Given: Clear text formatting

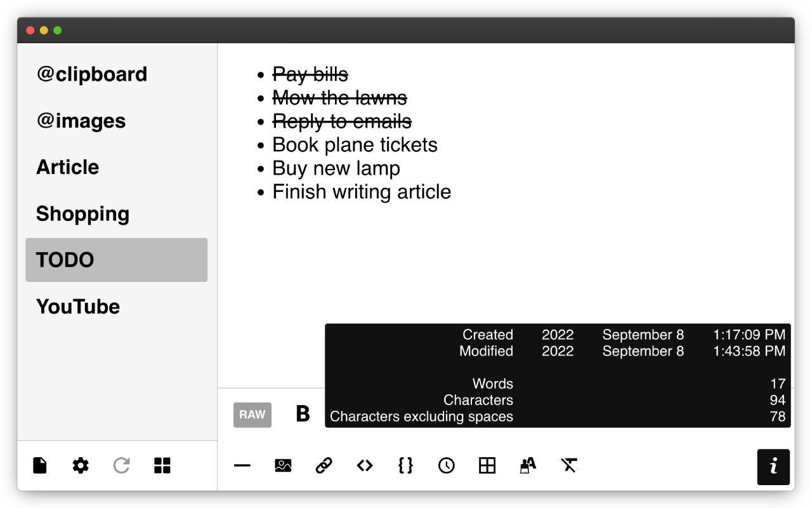Looking at the screenshot, I should click(x=568, y=465).
